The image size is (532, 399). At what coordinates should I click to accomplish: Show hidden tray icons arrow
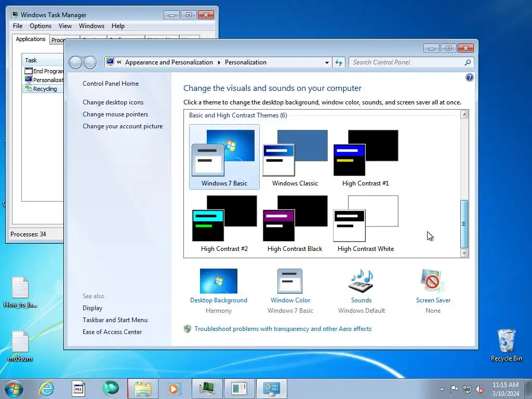(x=442, y=389)
